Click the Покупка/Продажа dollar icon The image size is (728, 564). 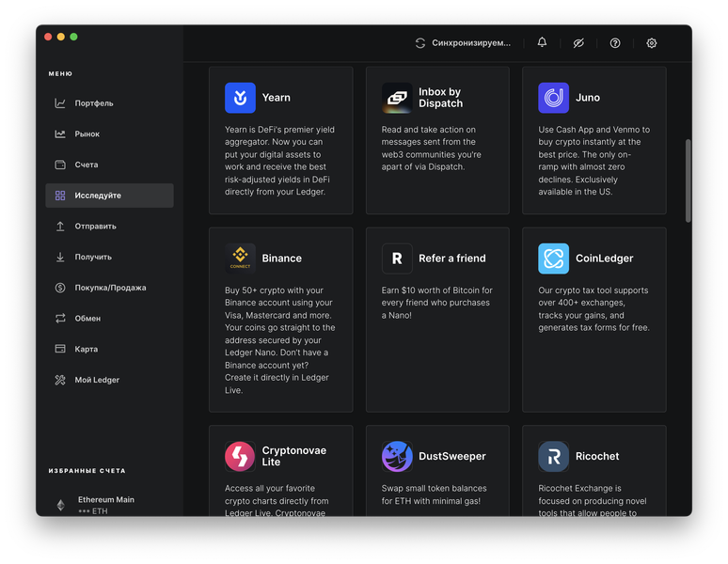60,288
